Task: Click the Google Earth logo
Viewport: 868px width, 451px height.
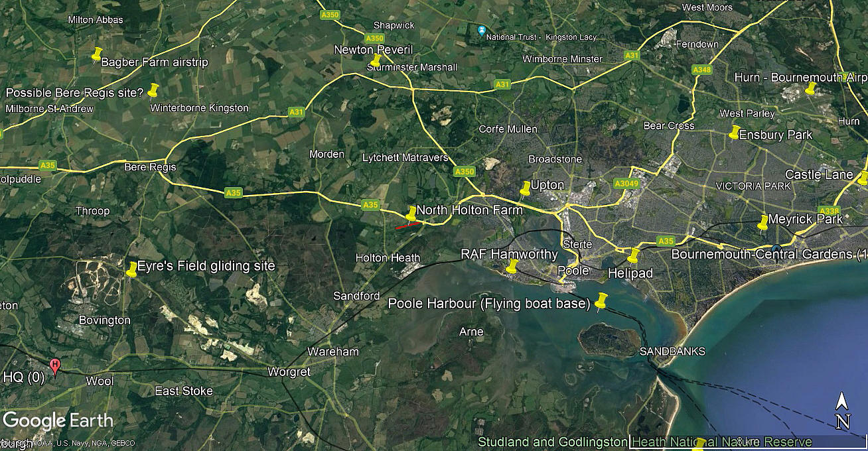Action: [x=58, y=420]
